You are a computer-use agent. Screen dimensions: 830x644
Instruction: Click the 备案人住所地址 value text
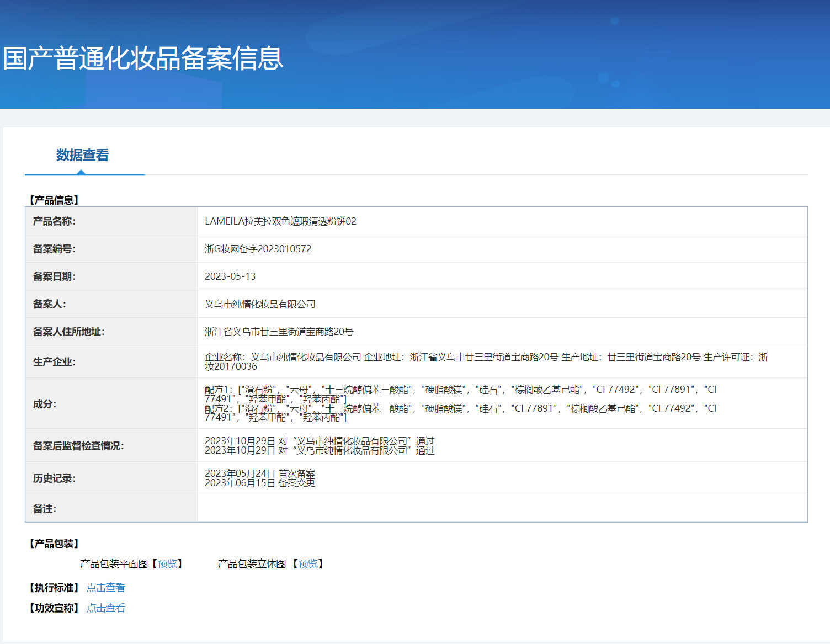pos(279,332)
